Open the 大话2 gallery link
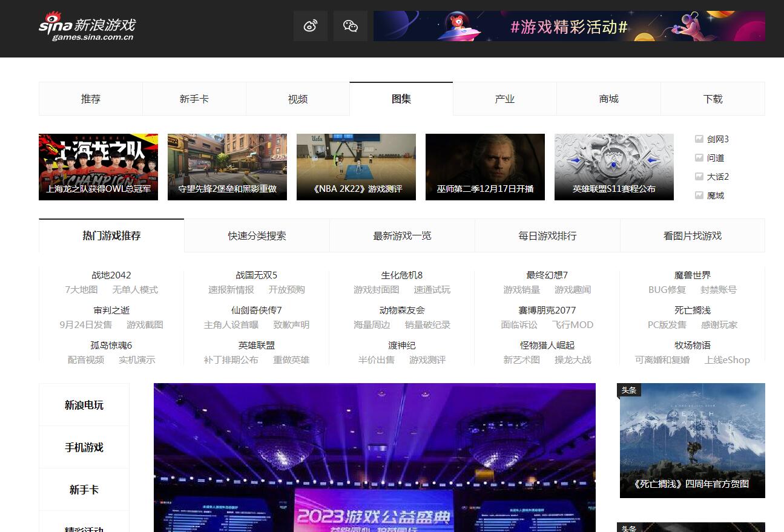Image resolution: width=784 pixels, height=532 pixels. (x=718, y=177)
